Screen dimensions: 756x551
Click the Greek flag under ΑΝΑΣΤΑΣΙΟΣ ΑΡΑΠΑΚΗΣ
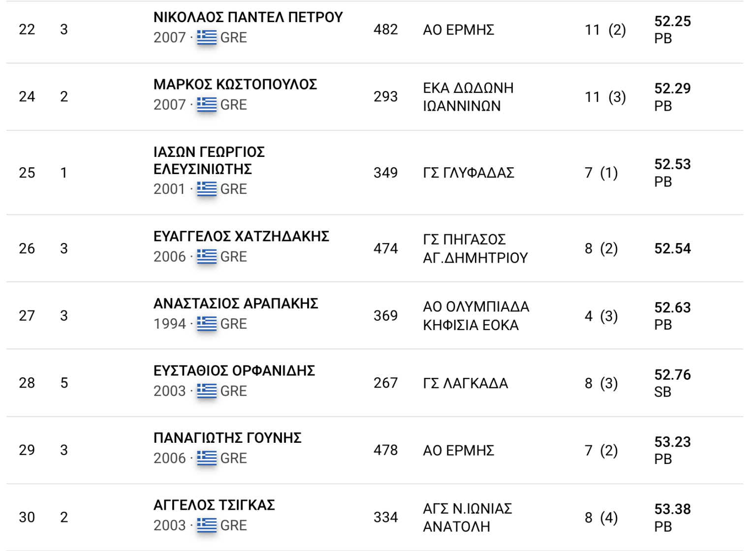(207, 324)
